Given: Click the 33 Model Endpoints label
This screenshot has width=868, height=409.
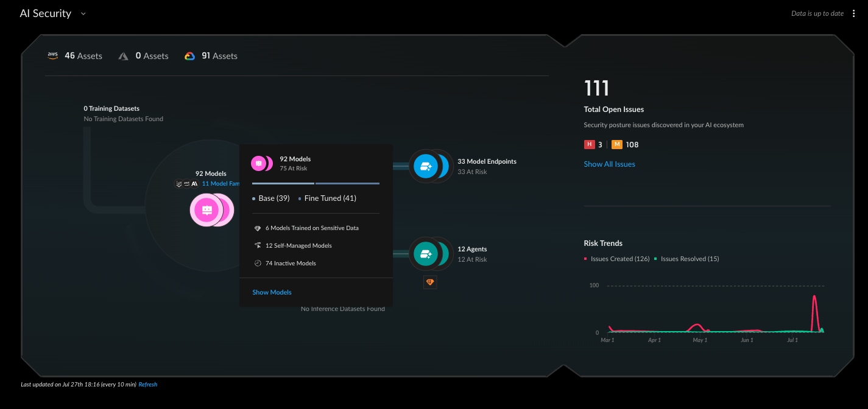Looking at the screenshot, I should pos(487,161).
